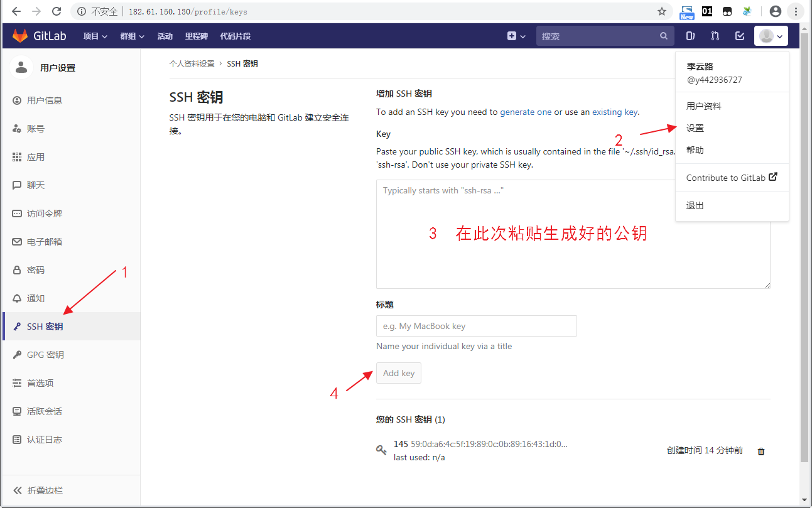Bookmark this page with the star icon
Image resolution: width=812 pixels, height=508 pixels.
point(661,11)
